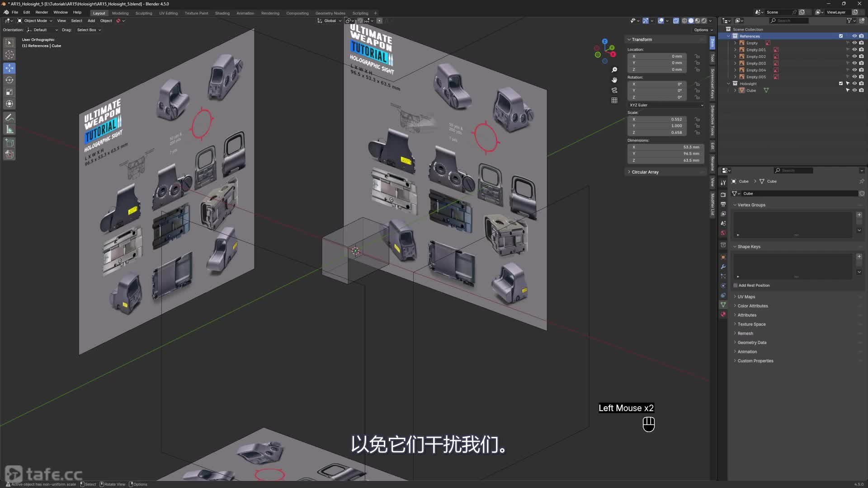Add a new shape key with plus
The height and width of the screenshot is (488, 868).
859,257
